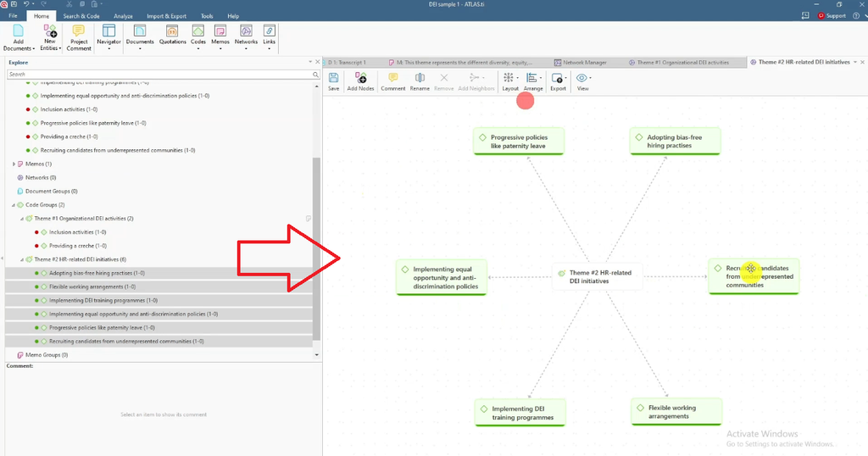Collapse the Code Groups (2) node
This screenshot has width=868, height=456.
(14, 205)
